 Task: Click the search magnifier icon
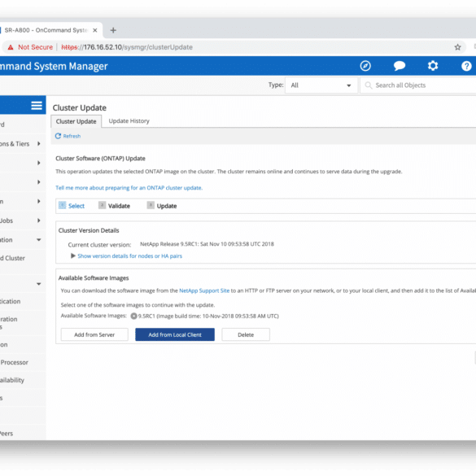tap(369, 85)
